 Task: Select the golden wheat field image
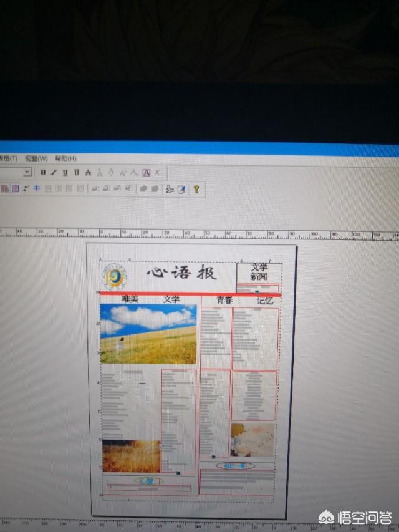[x=132, y=456]
